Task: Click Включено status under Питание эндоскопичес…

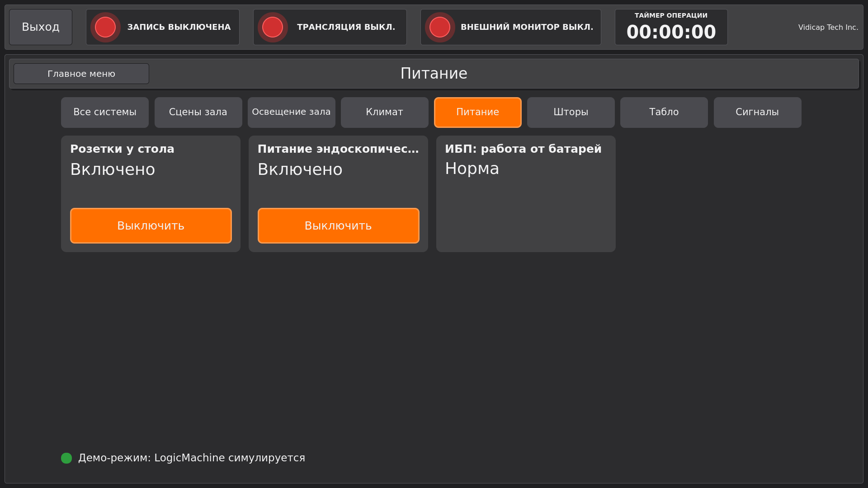Action: tap(300, 169)
